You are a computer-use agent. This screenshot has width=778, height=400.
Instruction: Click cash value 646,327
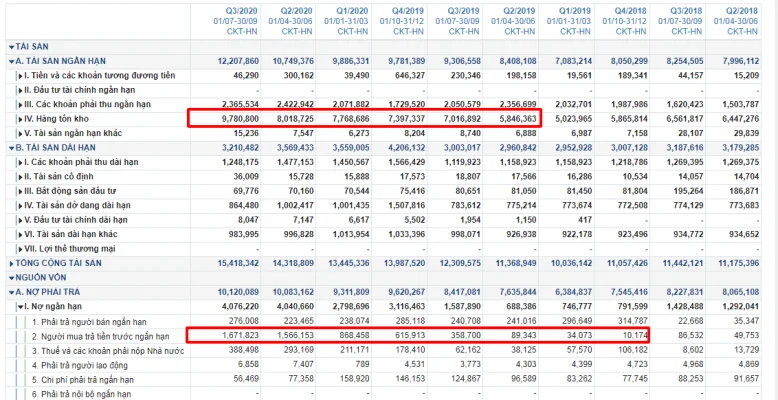click(410, 75)
